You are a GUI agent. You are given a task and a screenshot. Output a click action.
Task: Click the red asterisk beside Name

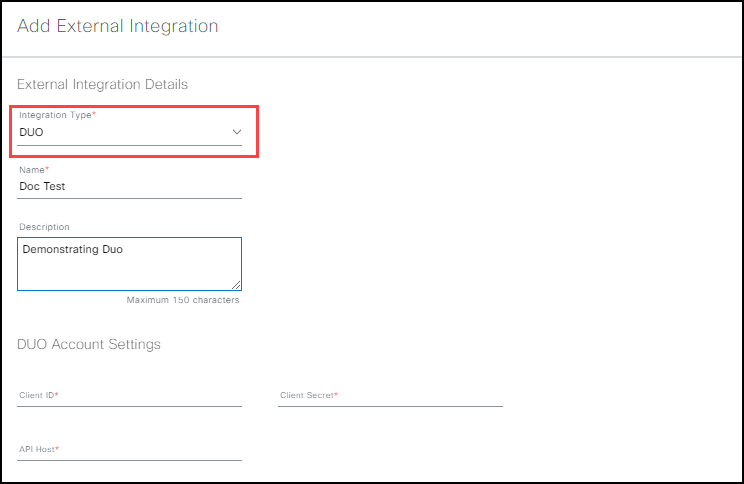tap(47, 168)
